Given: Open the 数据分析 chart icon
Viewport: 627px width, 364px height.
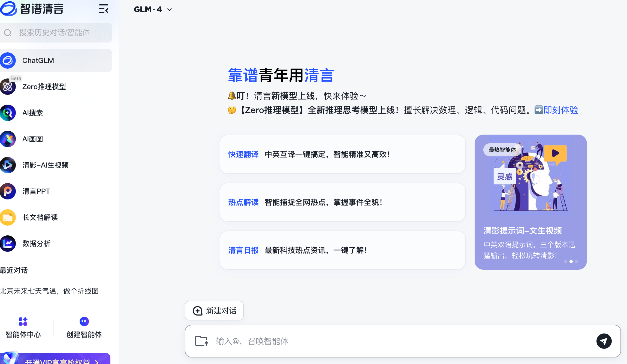Looking at the screenshot, I should click(8, 244).
